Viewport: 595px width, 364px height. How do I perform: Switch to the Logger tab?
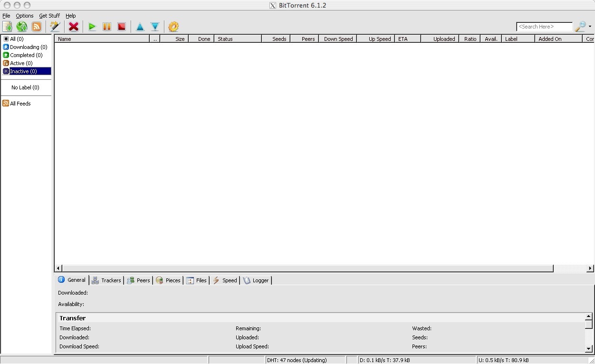[256, 280]
